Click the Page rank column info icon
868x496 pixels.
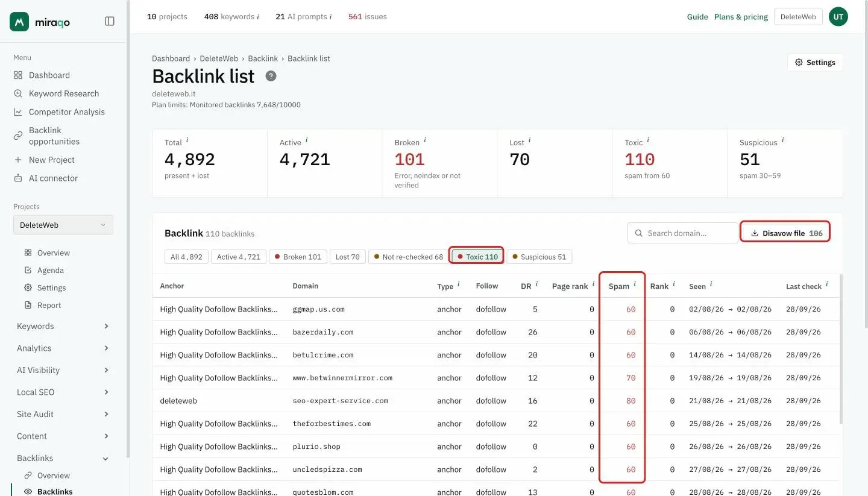(x=593, y=284)
